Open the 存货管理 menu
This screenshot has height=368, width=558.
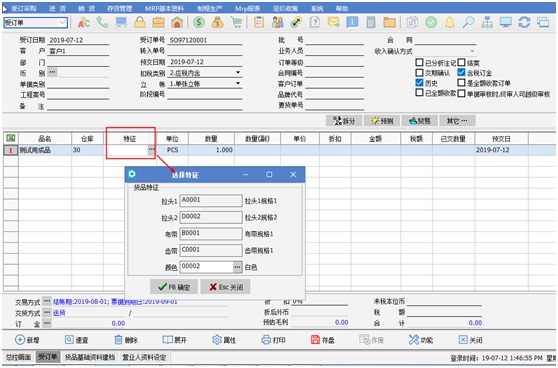[119, 8]
